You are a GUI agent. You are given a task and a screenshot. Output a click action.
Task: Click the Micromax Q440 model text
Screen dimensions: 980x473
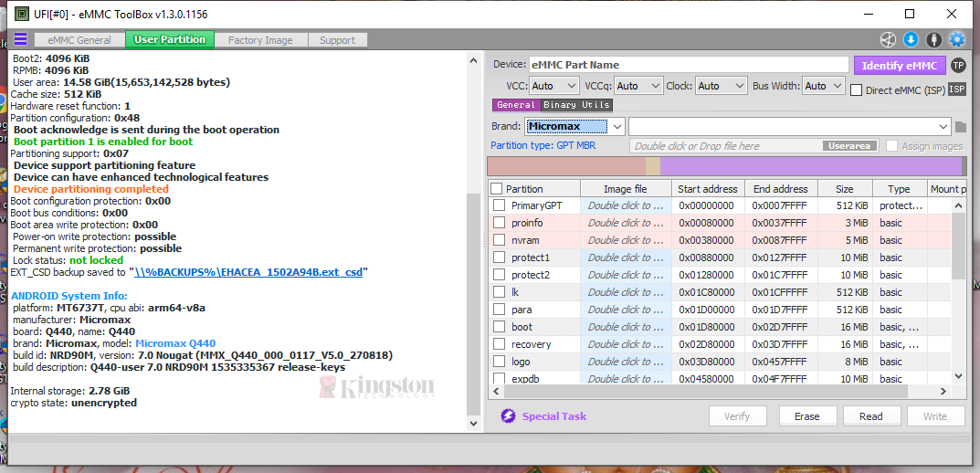point(175,343)
